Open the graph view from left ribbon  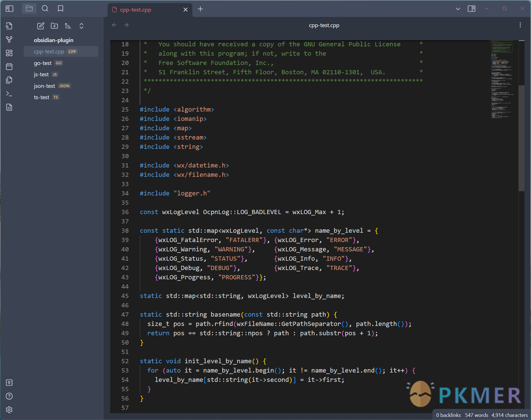tap(9, 40)
